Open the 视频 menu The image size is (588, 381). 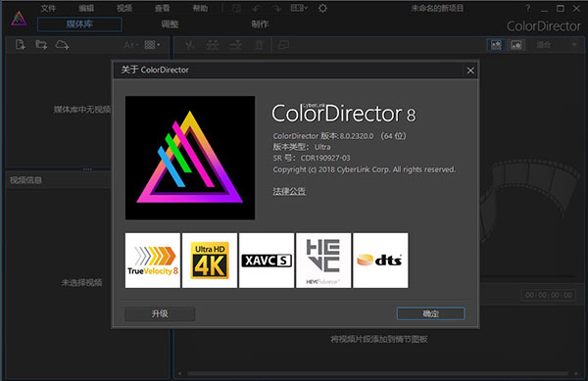point(124,8)
